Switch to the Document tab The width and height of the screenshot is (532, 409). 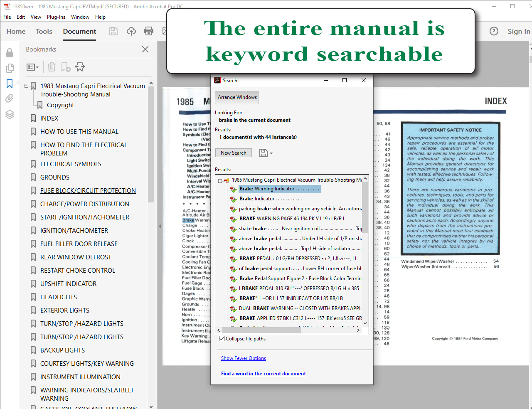click(x=79, y=31)
